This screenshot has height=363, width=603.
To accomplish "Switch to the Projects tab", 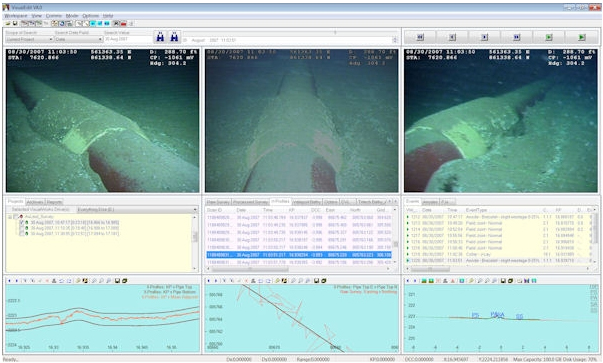I will 16,201.
